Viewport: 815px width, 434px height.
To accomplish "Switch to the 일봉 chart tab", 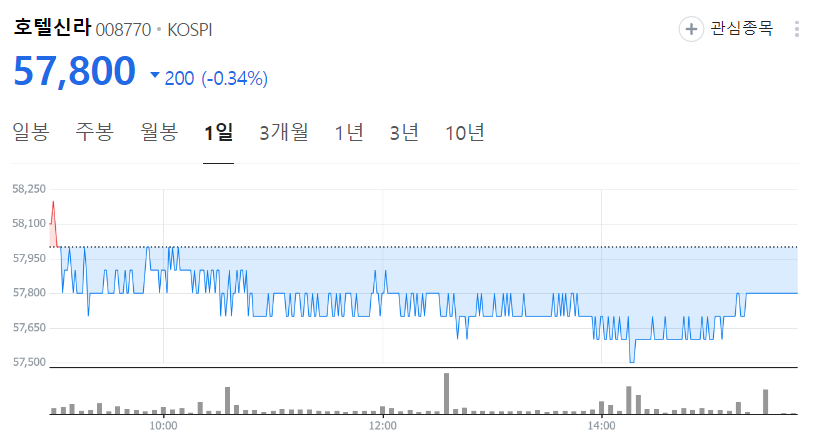I will [31, 132].
